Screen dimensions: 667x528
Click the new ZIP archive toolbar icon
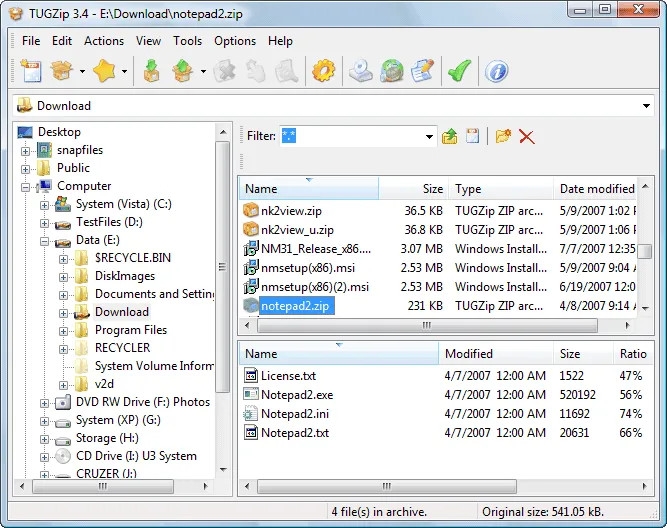pos(31,71)
